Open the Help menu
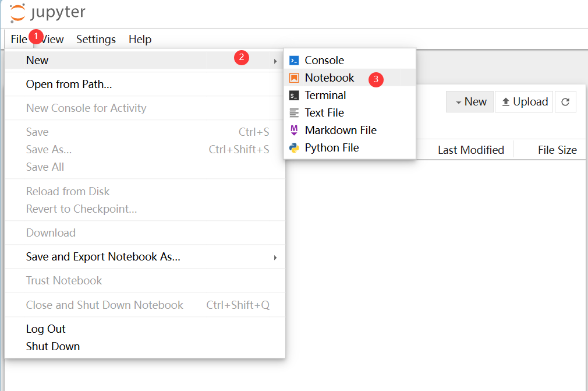This screenshot has height=391, width=588. click(x=140, y=39)
